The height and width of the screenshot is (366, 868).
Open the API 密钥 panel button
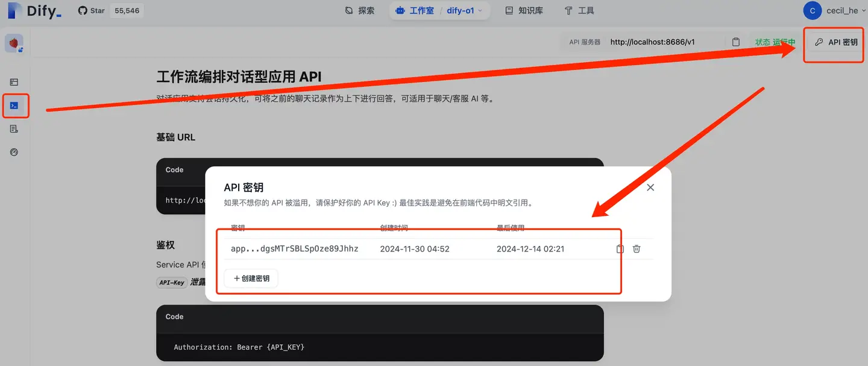point(833,42)
